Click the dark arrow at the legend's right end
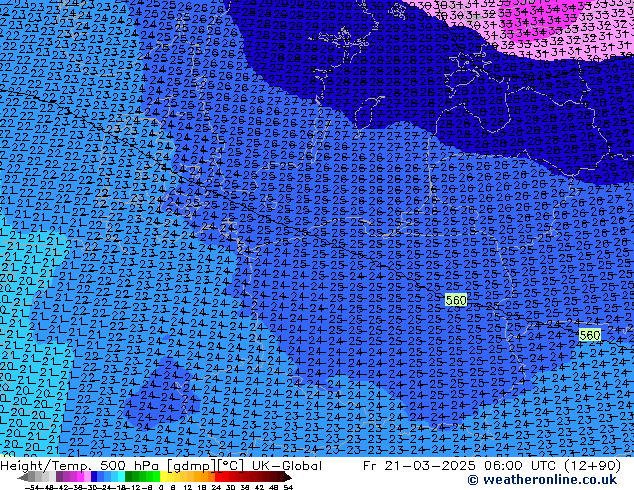The width and height of the screenshot is (634, 490). tap(288, 477)
